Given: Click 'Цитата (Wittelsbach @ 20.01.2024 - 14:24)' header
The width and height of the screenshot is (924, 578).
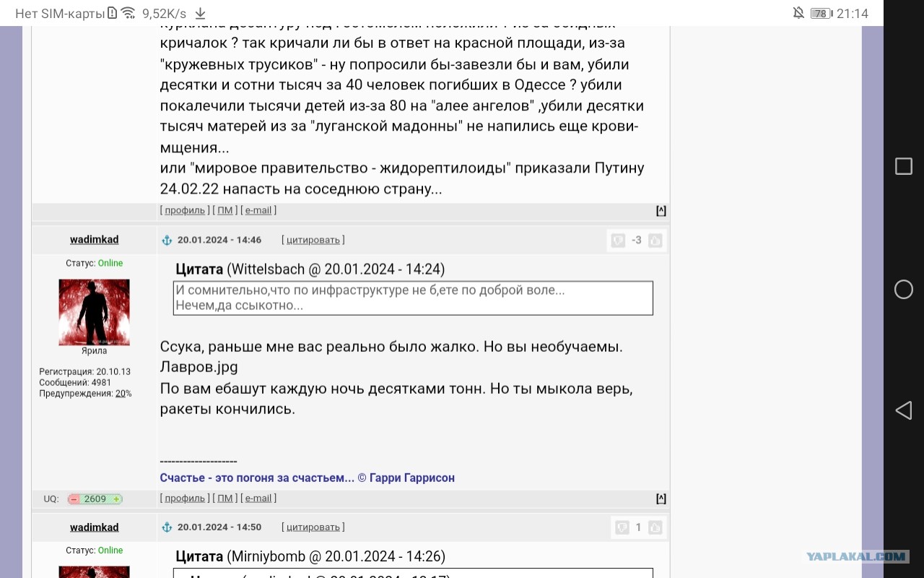Looking at the screenshot, I should pyautogui.click(x=310, y=269).
